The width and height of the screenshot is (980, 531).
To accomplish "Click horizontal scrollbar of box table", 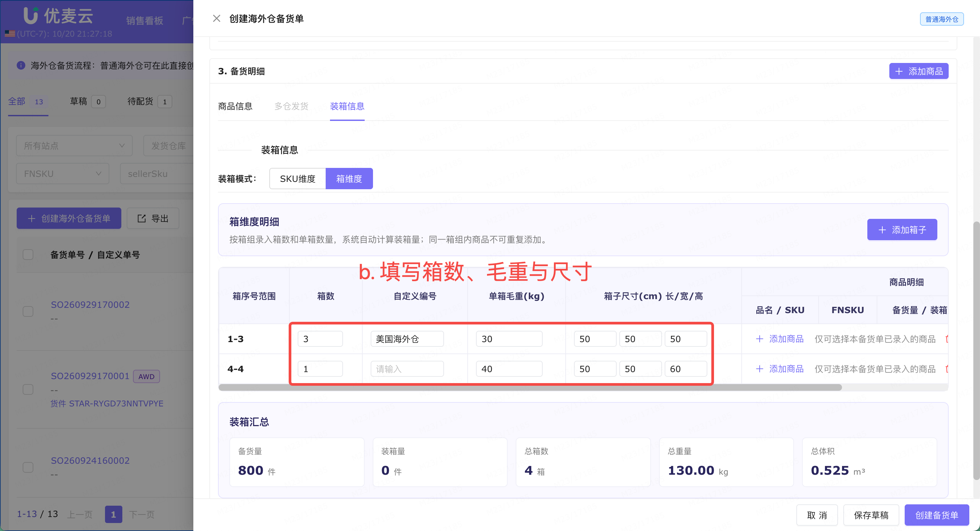I will point(530,387).
